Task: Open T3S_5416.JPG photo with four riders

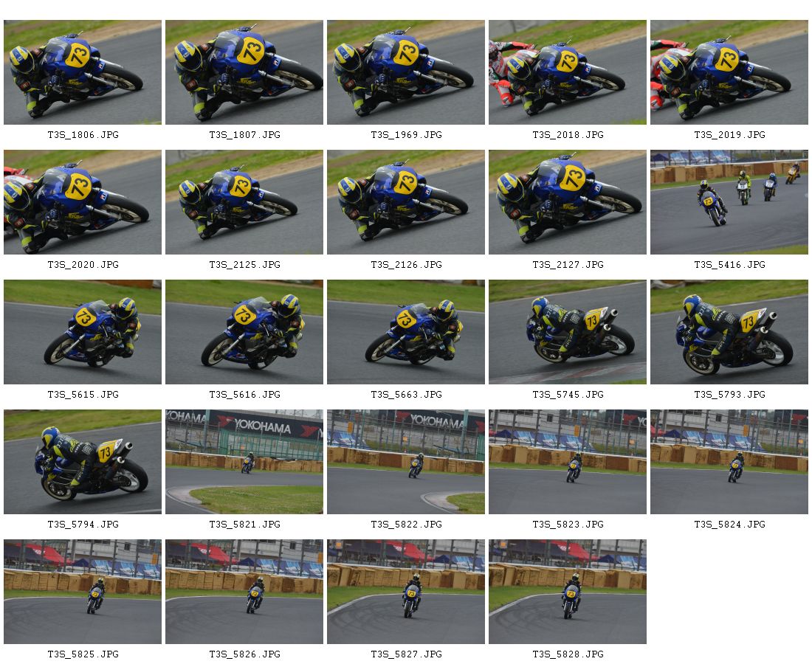Action: [729, 202]
